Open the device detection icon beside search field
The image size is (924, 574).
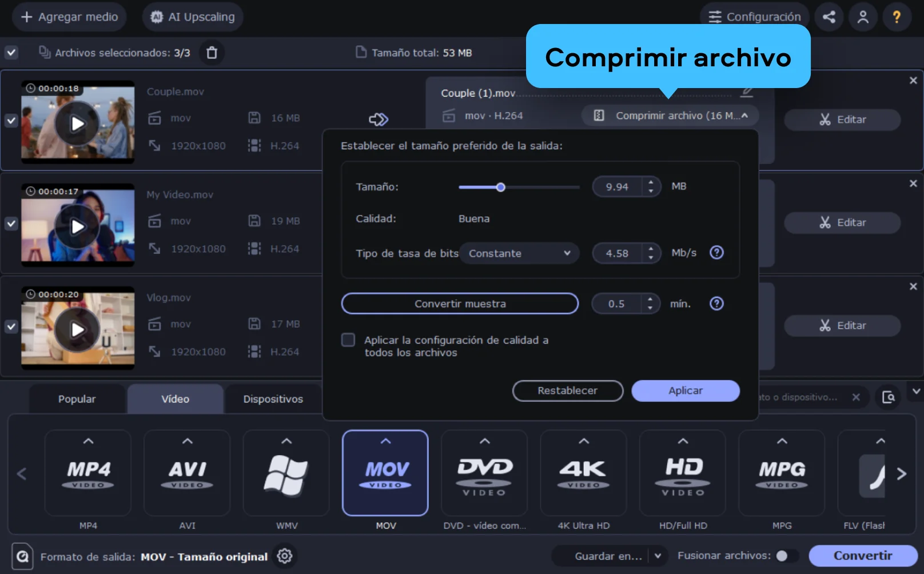point(889,397)
